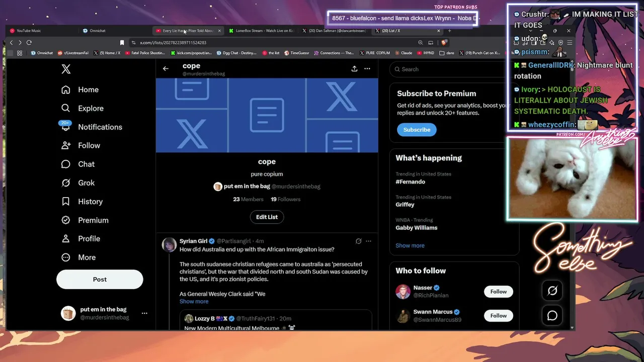Share the cope list
The height and width of the screenshot is (362, 644).
tap(354, 69)
